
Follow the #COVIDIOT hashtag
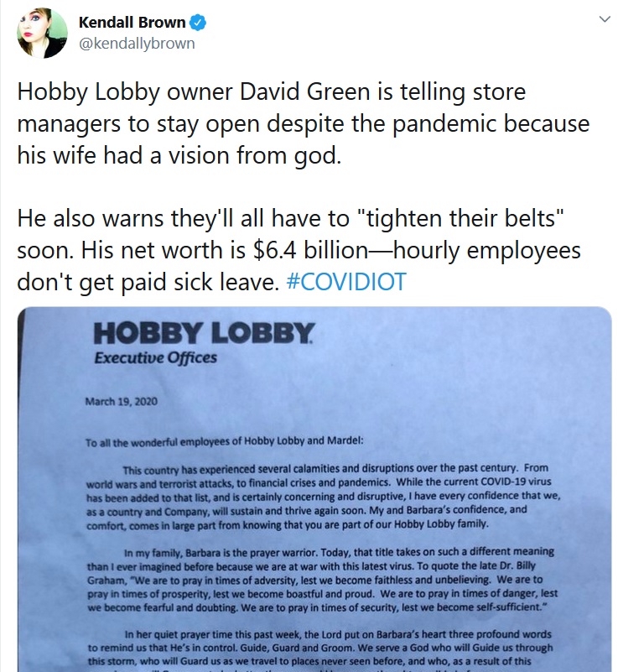click(x=345, y=282)
